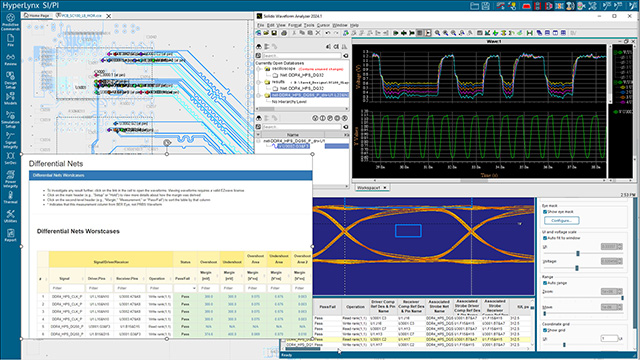Open the SerDes tools in sidebar

tap(10, 158)
